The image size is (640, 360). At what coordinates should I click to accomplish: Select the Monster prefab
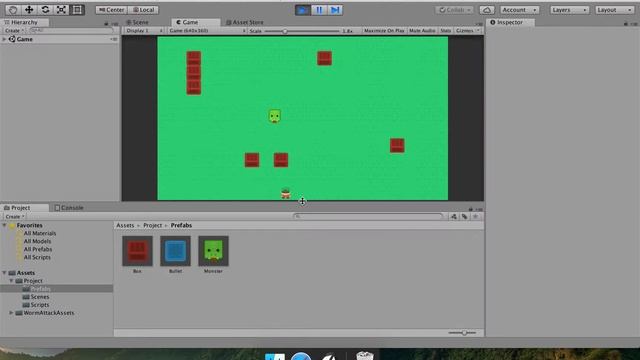pyautogui.click(x=213, y=255)
